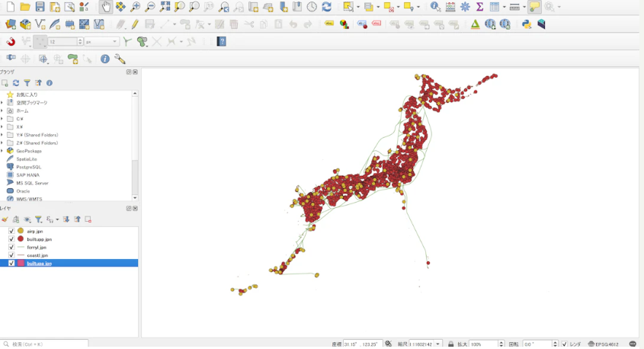Save the project with floppy disk icon
This screenshot has height=349, width=644.
pos(40,7)
